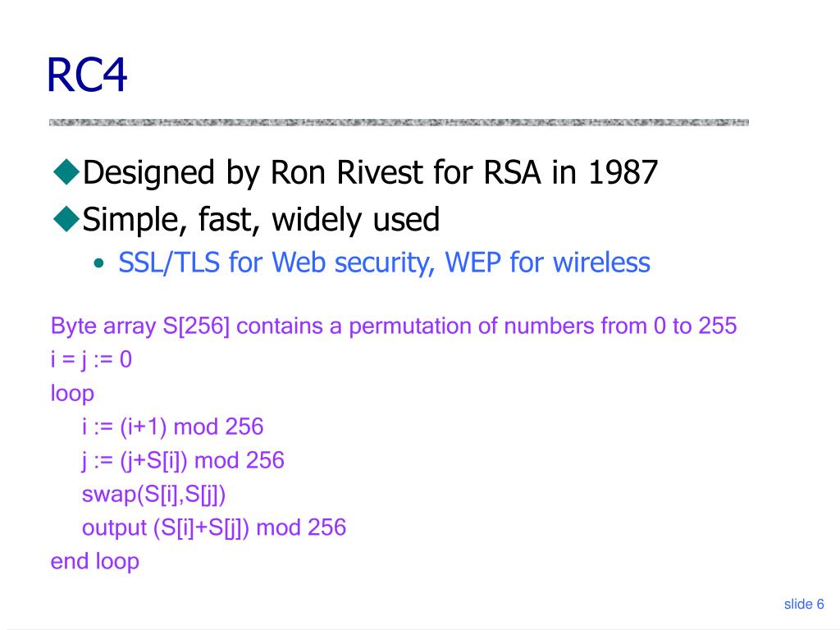
Task: Click the line i = j := 0
Action: click(91, 359)
